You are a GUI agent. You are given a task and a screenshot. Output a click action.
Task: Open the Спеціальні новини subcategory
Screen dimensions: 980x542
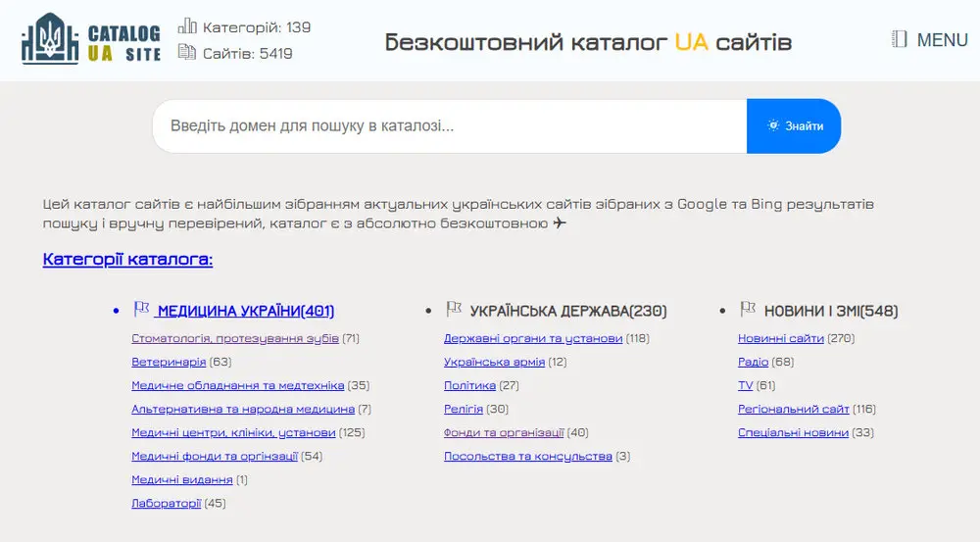793,432
